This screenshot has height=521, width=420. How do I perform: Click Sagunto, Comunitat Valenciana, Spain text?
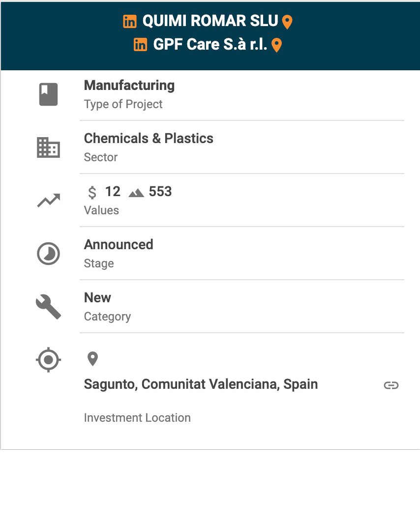point(201,384)
